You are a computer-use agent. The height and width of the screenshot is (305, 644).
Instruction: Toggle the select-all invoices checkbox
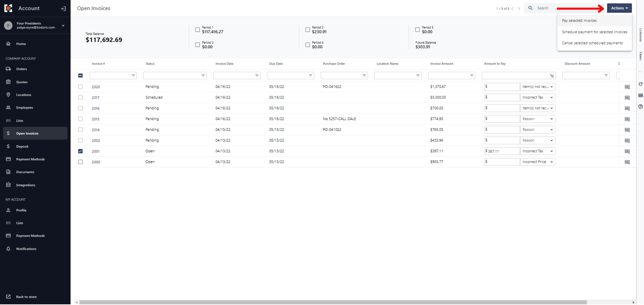coord(80,76)
